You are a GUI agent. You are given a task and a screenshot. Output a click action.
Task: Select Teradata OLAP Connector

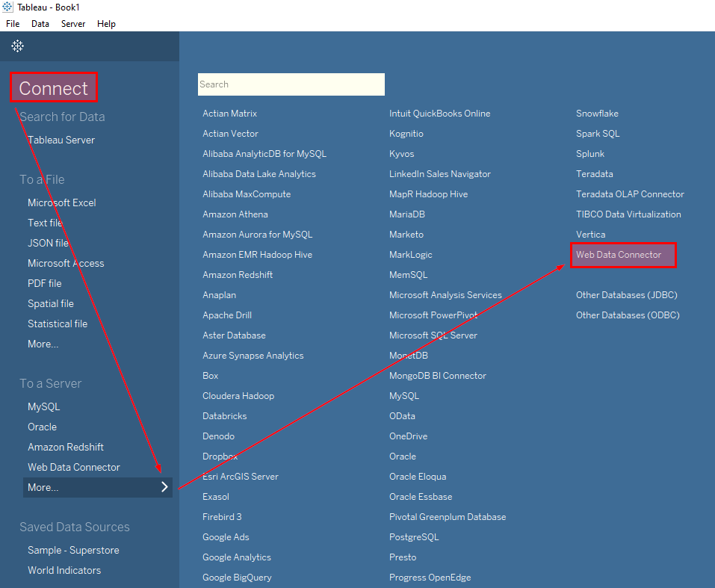pyautogui.click(x=630, y=194)
